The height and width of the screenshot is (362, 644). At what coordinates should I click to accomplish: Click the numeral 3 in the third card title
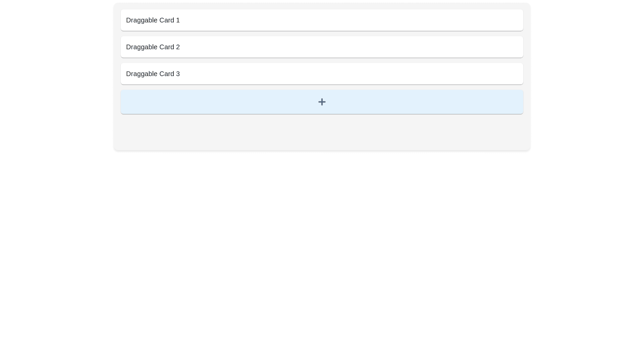click(x=178, y=74)
